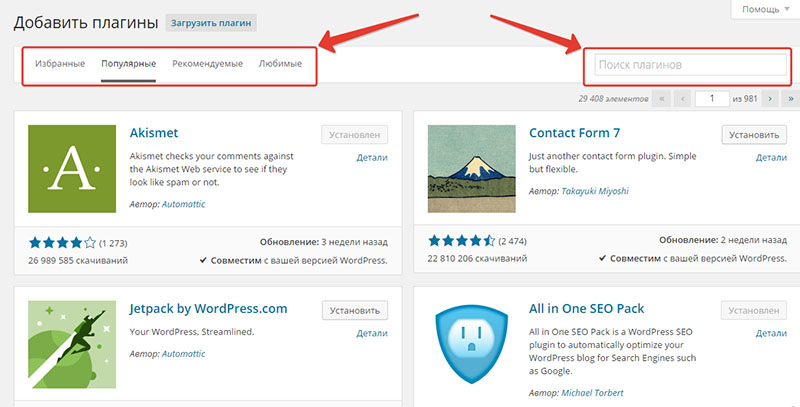Open Takayuki Miyoshi author link

point(595,191)
